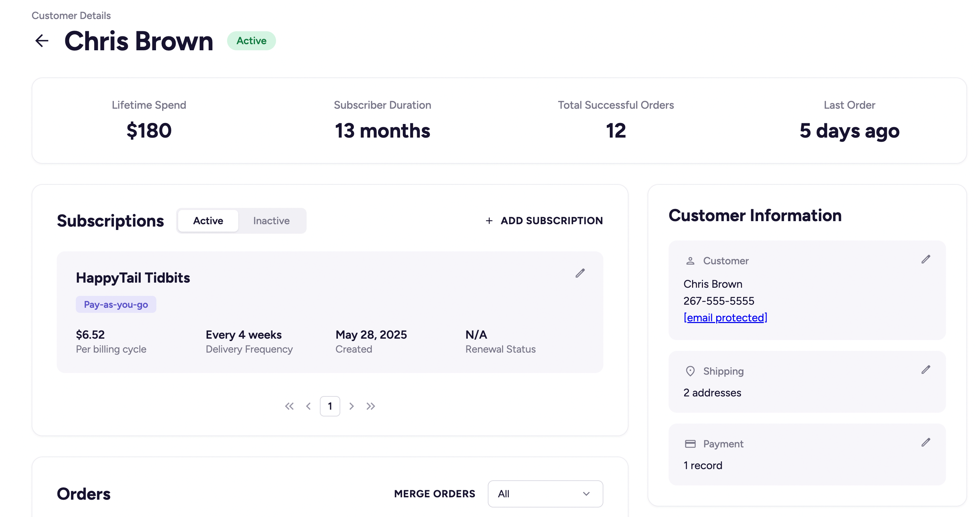Click the Customer person icon
This screenshot has width=980, height=517.
click(690, 261)
